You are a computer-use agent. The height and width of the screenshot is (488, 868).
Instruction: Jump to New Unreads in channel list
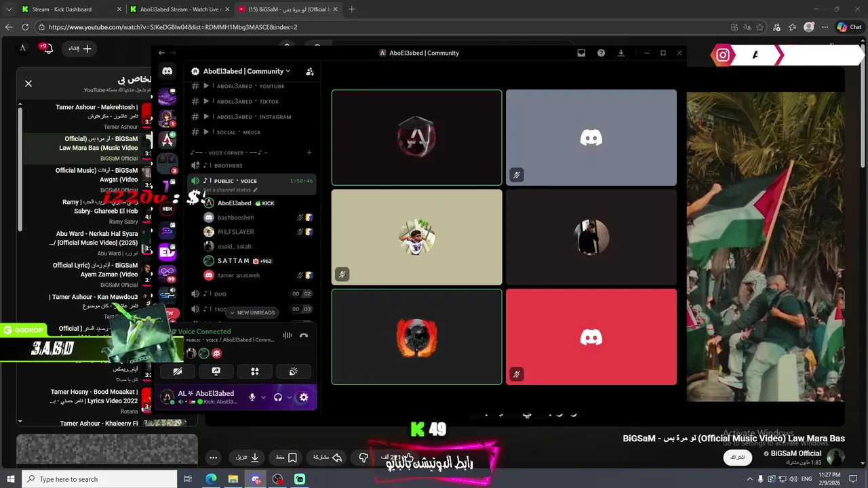252,312
